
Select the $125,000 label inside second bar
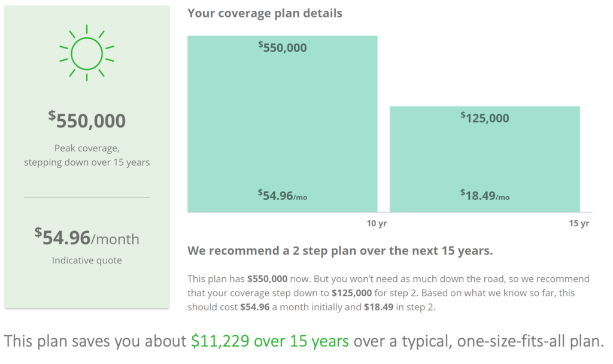pyautogui.click(x=485, y=117)
